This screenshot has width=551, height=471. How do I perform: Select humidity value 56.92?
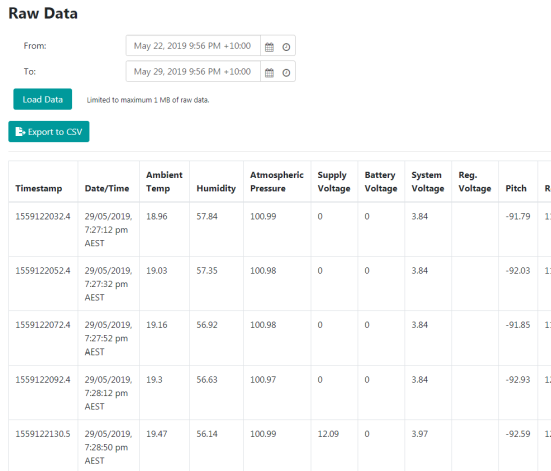tap(207, 325)
